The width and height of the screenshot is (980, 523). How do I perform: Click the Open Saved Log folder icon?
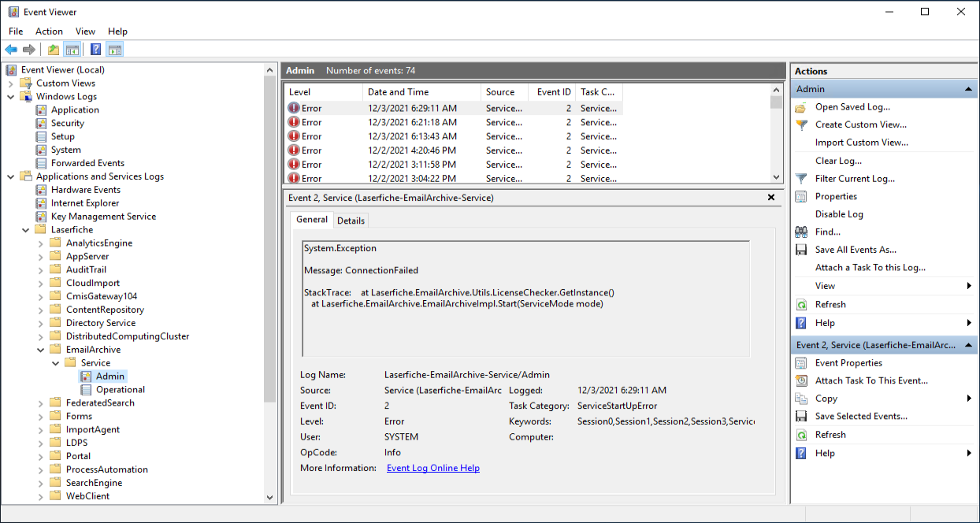click(x=801, y=107)
